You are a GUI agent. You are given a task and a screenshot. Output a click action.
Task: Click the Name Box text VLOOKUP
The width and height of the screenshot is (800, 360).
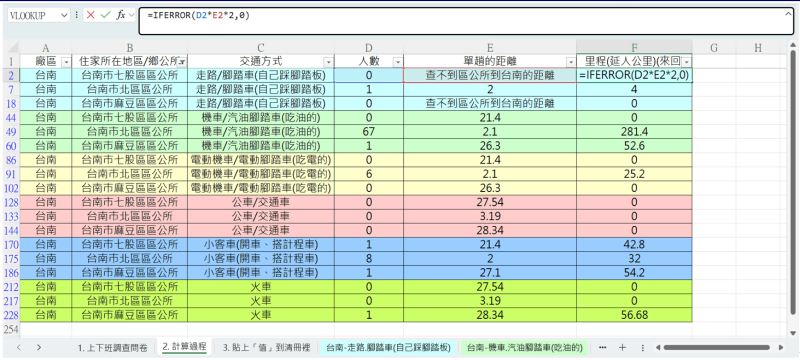(28, 15)
